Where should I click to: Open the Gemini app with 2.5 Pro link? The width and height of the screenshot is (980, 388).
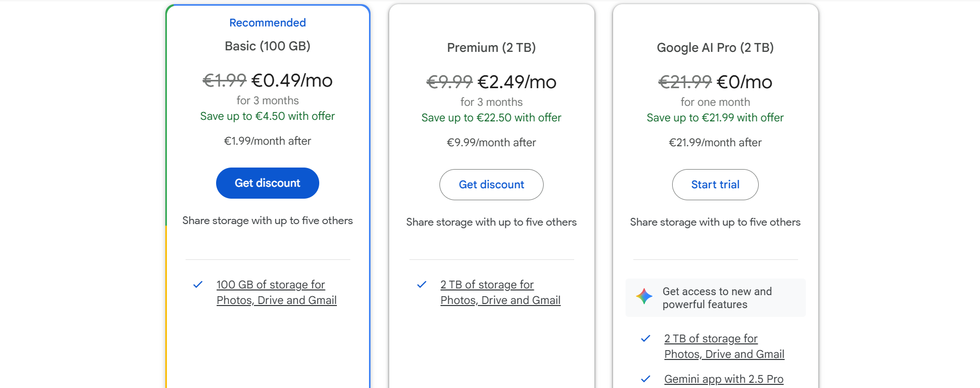tap(723, 379)
